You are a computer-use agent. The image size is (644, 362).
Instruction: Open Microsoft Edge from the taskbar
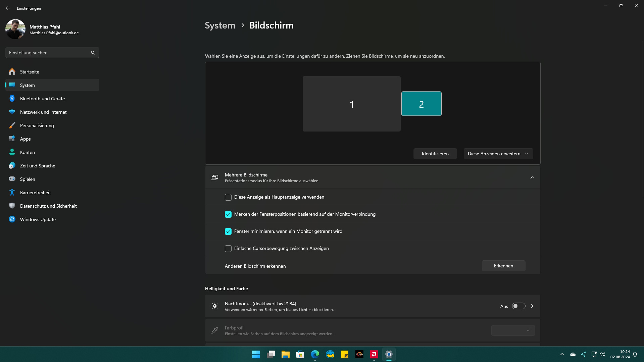click(x=315, y=354)
